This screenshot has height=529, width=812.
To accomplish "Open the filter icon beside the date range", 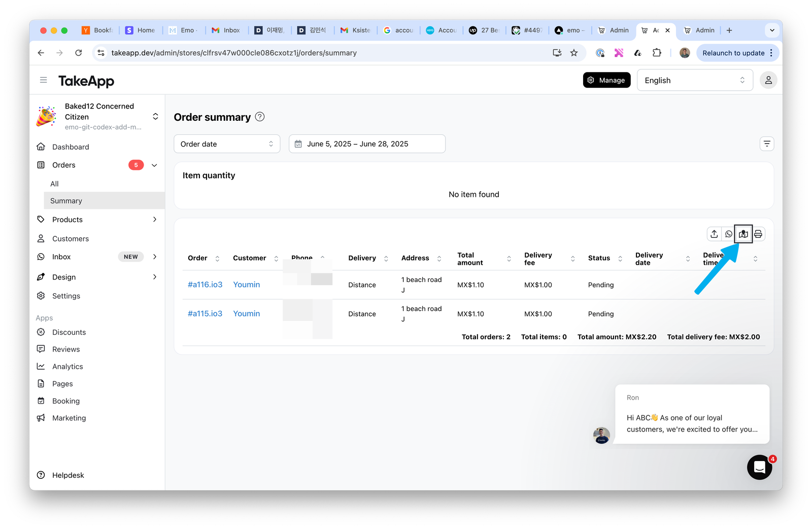I will (767, 144).
